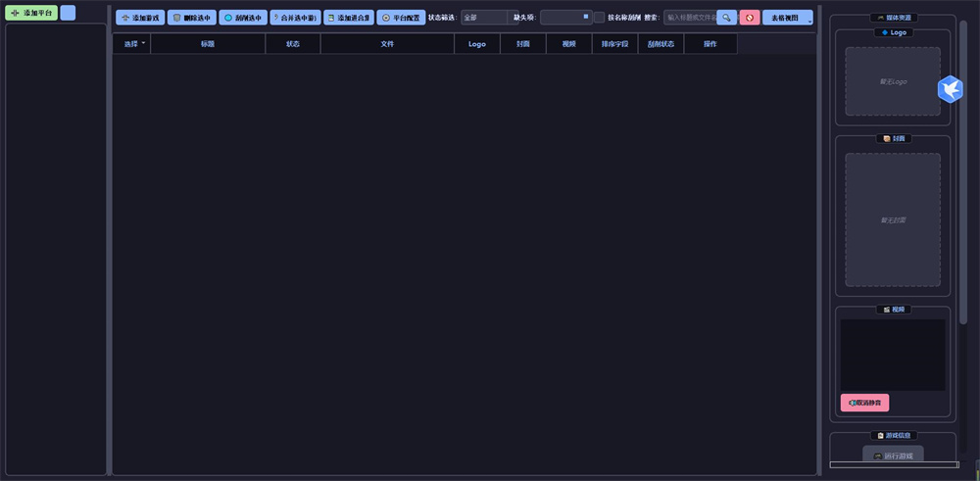Unmute video with pink 取消静音 button
The height and width of the screenshot is (481, 980).
pyautogui.click(x=864, y=403)
